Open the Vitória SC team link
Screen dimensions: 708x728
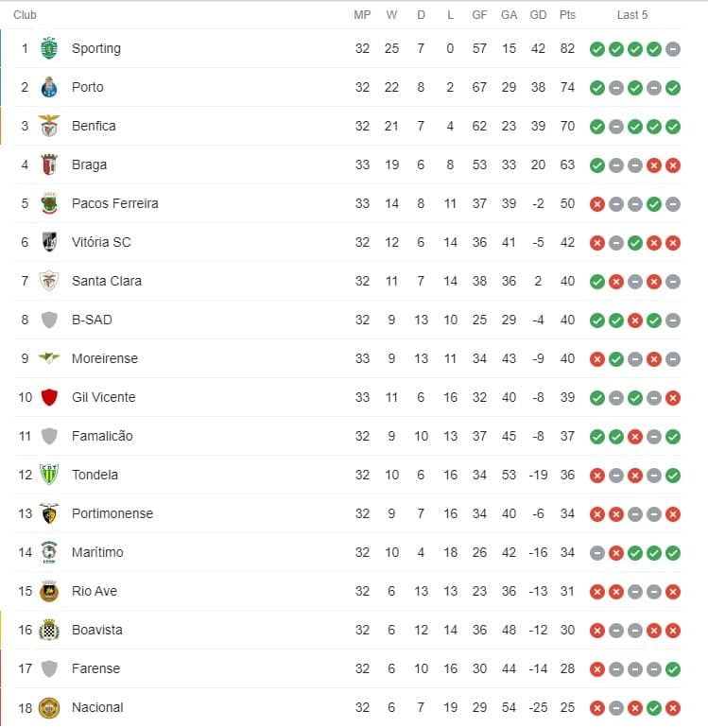(x=101, y=242)
